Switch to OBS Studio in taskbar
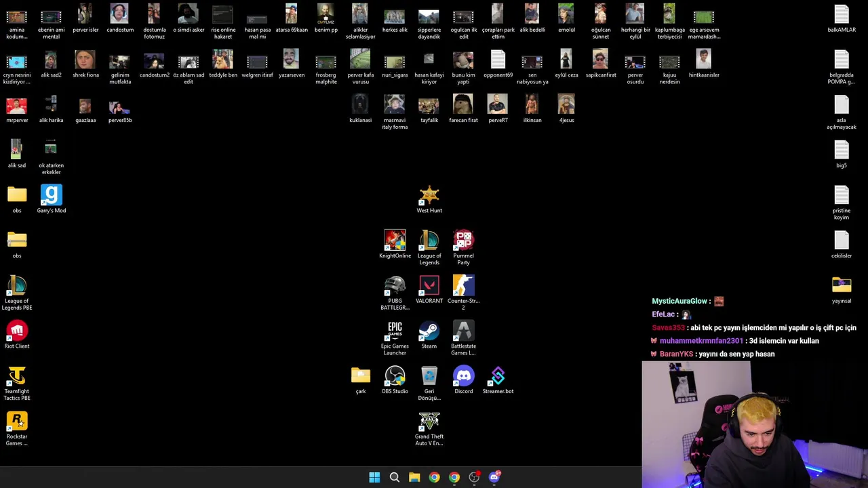 click(474, 477)
